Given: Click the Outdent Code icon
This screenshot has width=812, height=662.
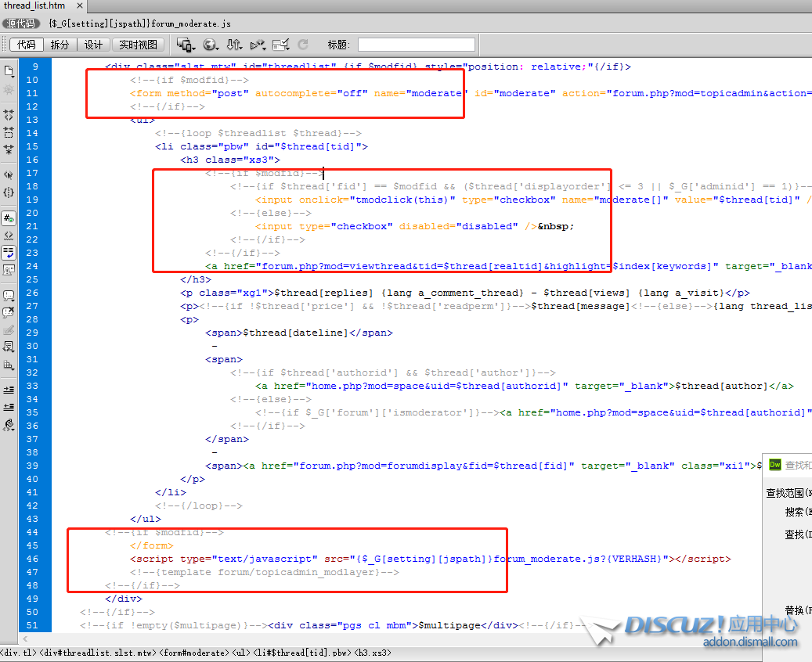Looking at the screenshot, I should pos(9,408).
